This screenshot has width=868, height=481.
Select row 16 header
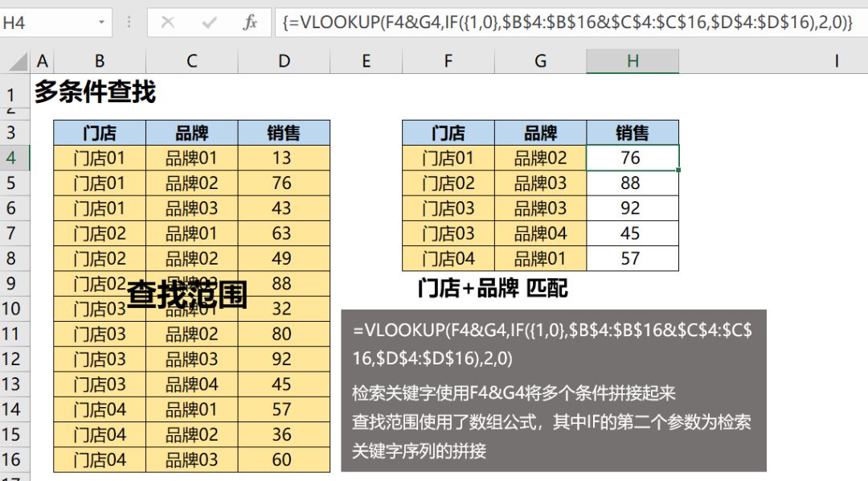15,459
